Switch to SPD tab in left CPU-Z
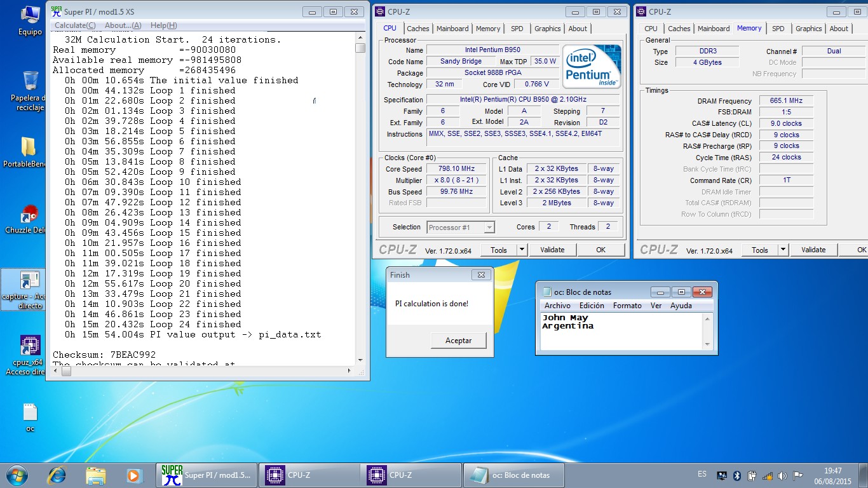Screen dimensions: 868x488 (x=517, y=29)
